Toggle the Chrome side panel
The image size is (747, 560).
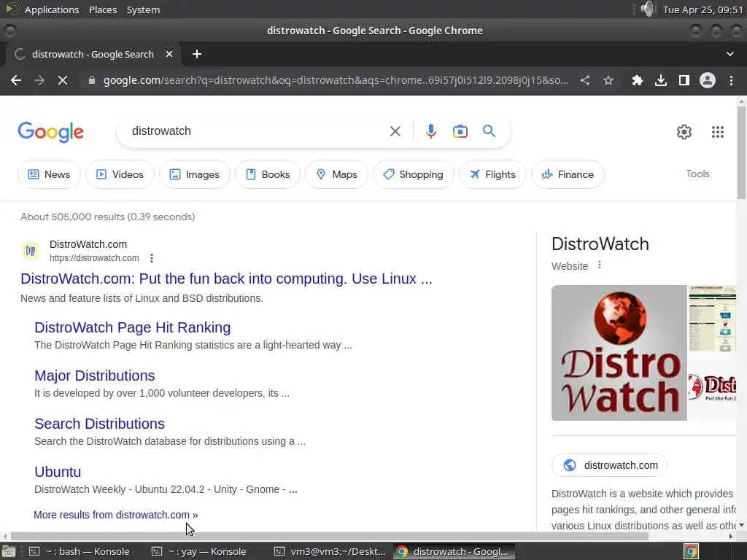pos(684,80)
